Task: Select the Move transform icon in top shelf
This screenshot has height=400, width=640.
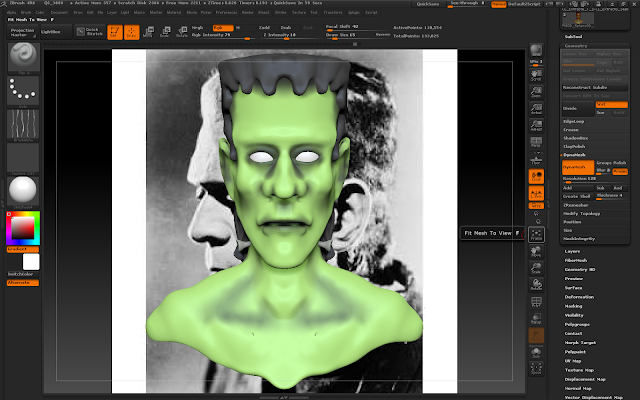Action: 149,32
